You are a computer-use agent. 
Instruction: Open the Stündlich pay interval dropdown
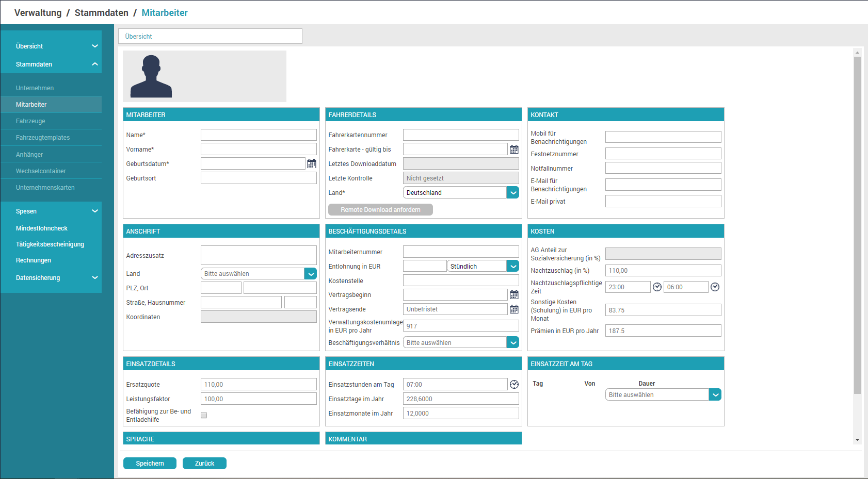coord(483,266)
